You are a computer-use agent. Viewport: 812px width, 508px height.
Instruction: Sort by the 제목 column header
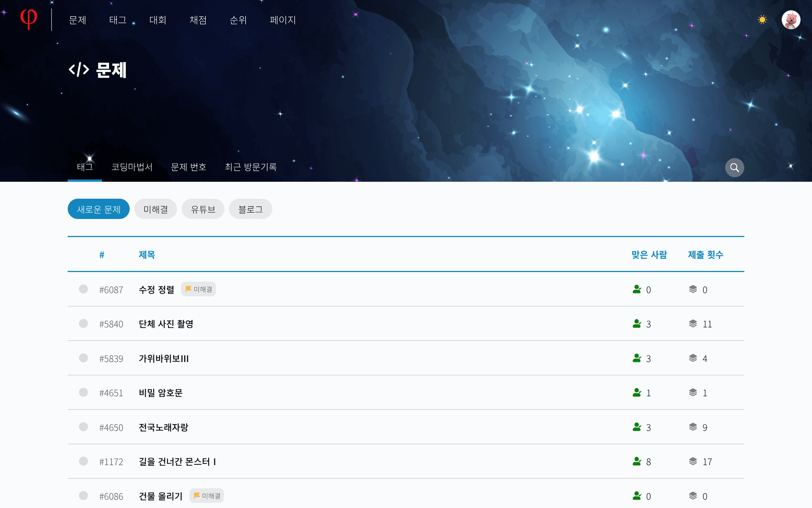tap(147, 255)
